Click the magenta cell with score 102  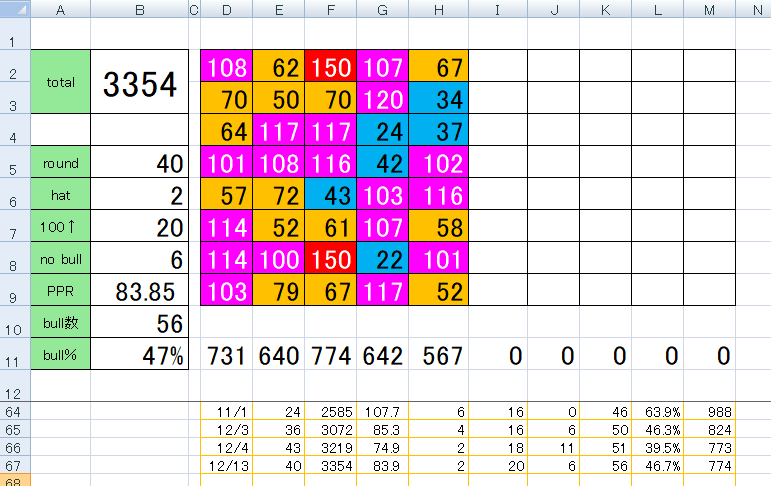tap(439, 162)
